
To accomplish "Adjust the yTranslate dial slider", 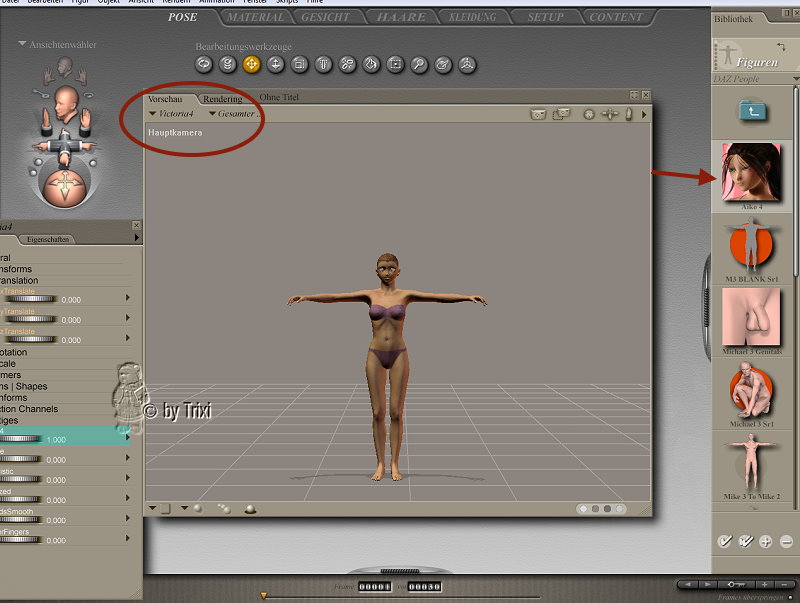I will click(29, 319).
